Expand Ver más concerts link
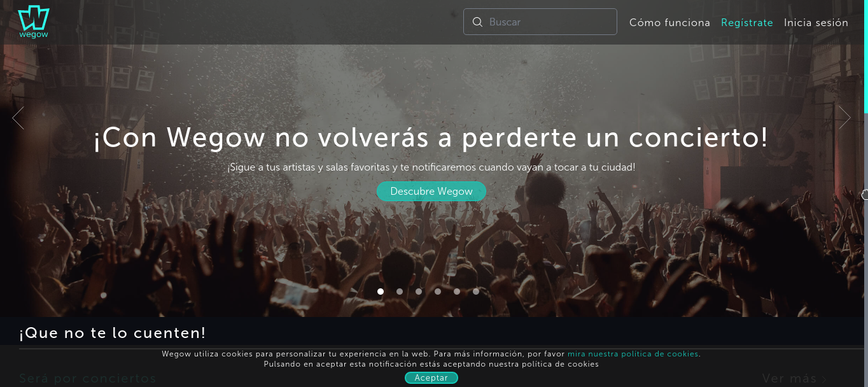 coord(789,379)
